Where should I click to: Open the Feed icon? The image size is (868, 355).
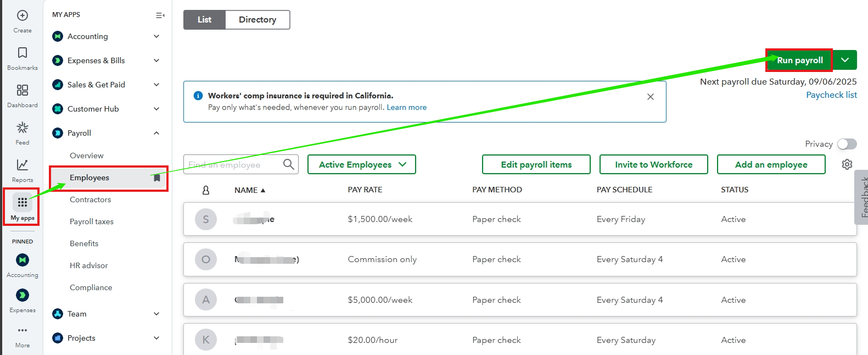pyautogui.click(x=23, y=127)
